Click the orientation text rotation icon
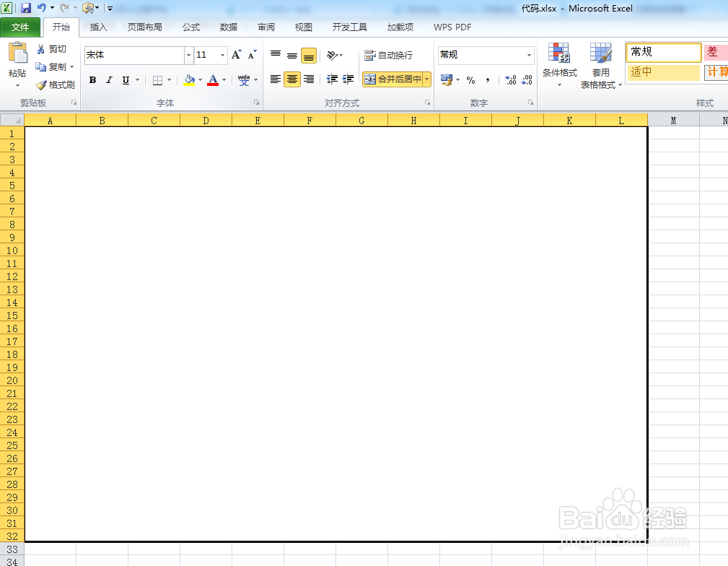The height and width of the screenshot is (566, 728). coord(332,56)
